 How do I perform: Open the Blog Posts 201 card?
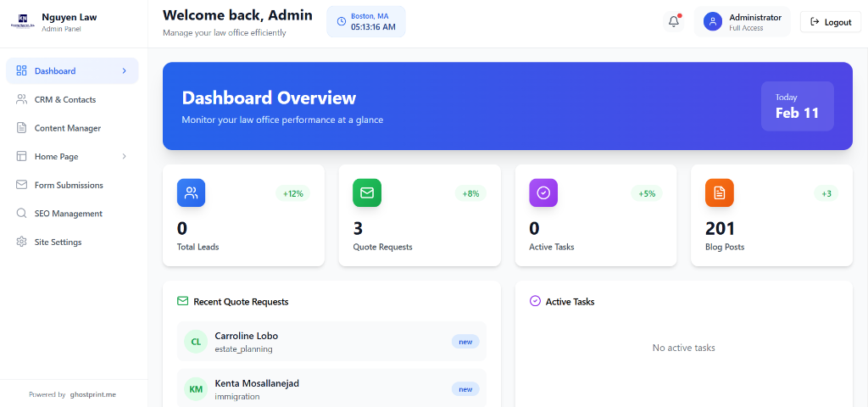tap(771, 215)
